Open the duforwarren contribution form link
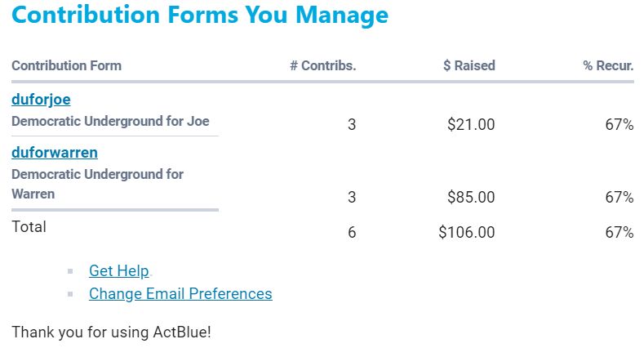 (x=54, y=152)
